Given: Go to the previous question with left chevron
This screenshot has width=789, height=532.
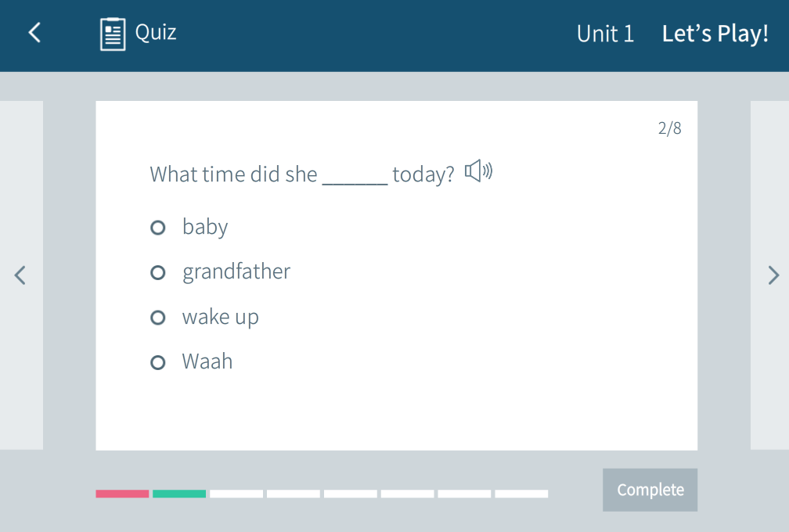Looking at the screenshot, I should (21, 275).
